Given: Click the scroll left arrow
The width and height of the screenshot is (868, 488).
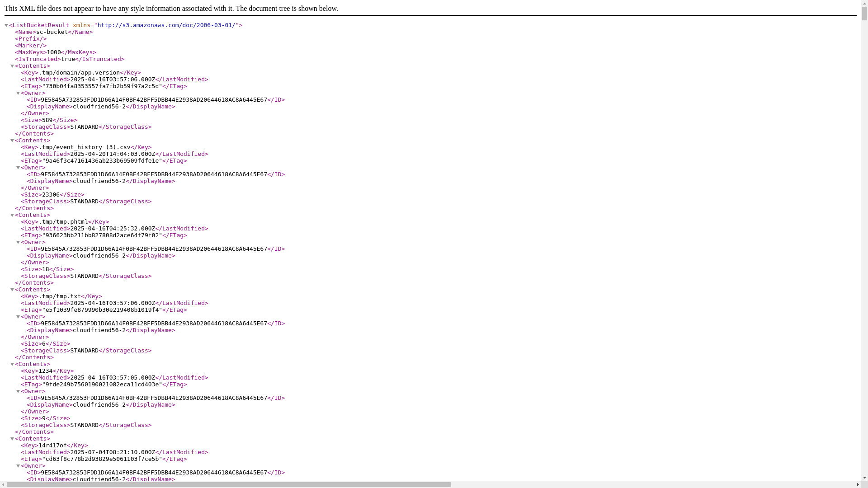Looking at the screenshot, I should 3,484.
